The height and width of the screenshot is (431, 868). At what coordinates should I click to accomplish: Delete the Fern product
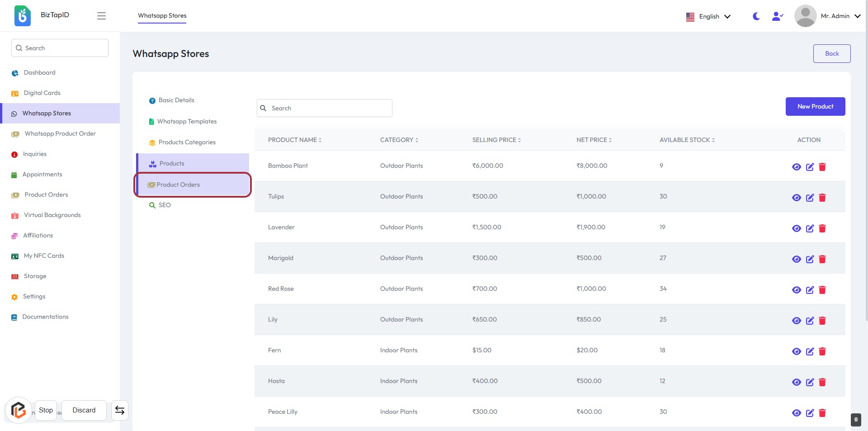[822, 351]
